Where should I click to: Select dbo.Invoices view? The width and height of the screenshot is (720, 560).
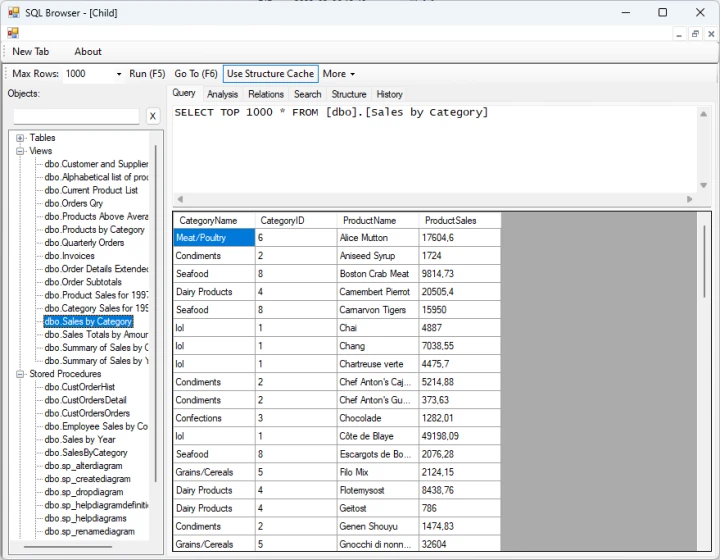point(69,256)
